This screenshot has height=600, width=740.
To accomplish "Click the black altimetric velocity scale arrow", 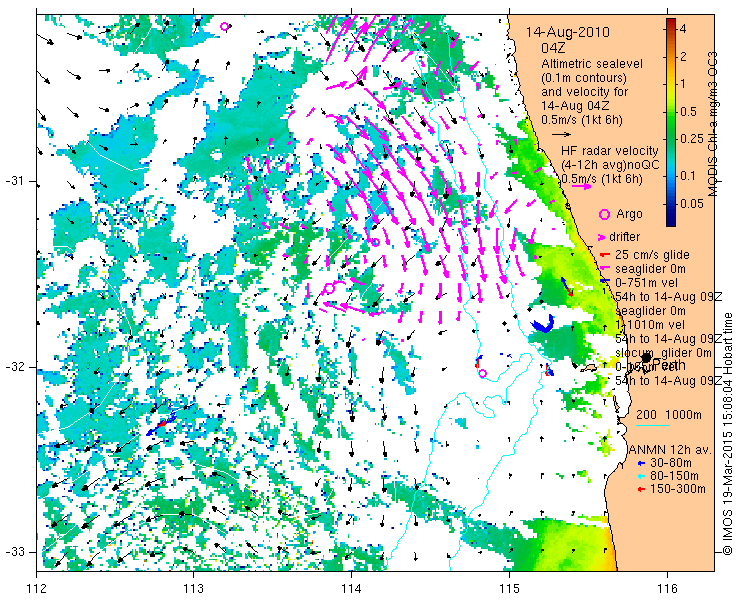I will 562,135.
